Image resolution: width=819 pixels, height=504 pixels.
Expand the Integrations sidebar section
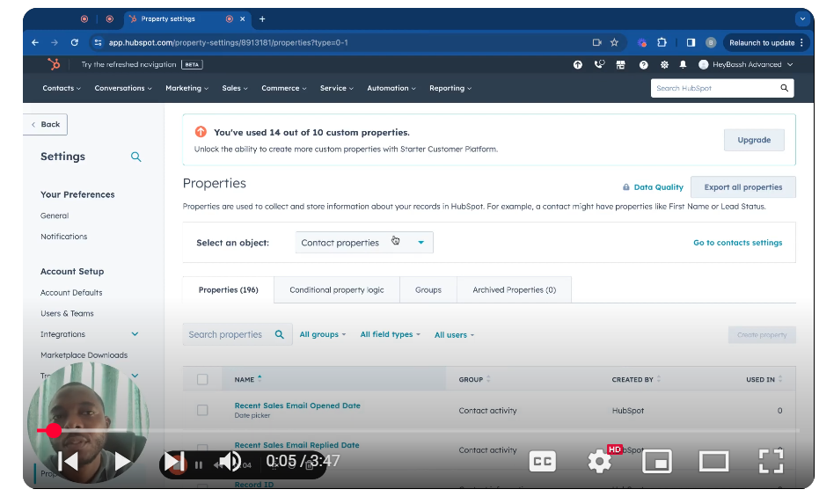[x=135, y=334]
